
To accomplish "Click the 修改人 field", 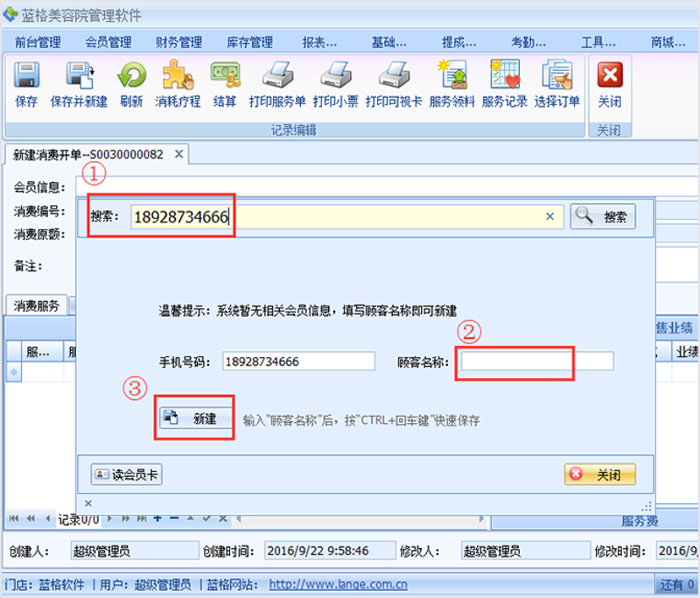I will point(526,551).
